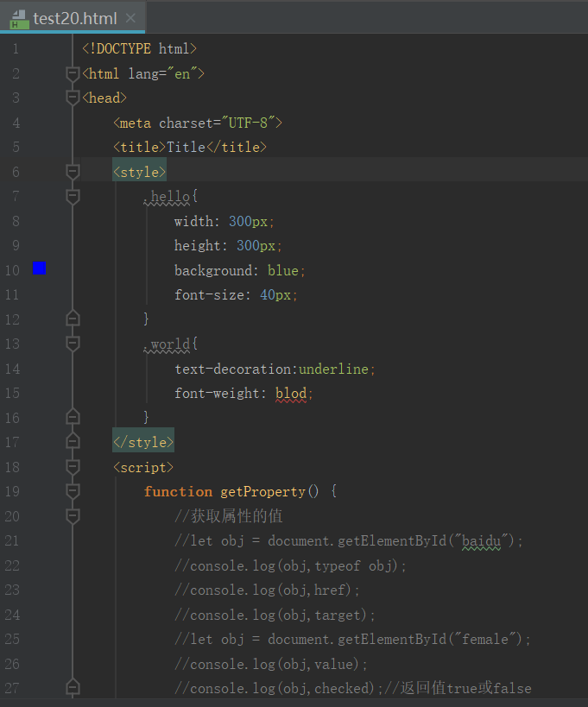The height and width of the screenshot is (707, 588).
Task: Fold the style block on line 6
Action: click(73, 172)
